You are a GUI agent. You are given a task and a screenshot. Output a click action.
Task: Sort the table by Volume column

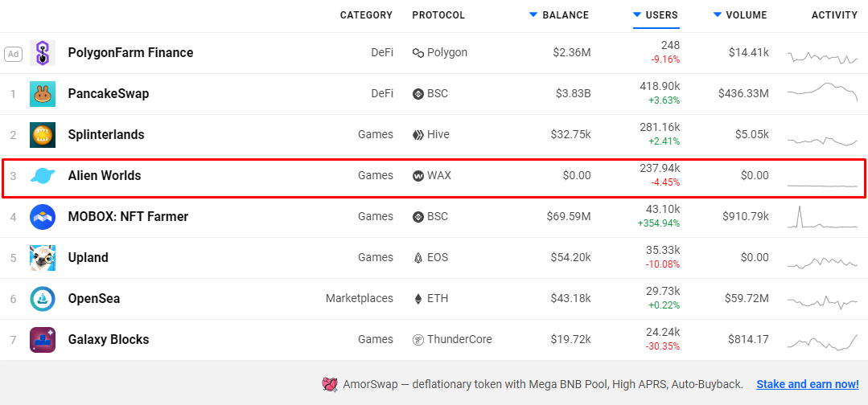pos(740,15)
